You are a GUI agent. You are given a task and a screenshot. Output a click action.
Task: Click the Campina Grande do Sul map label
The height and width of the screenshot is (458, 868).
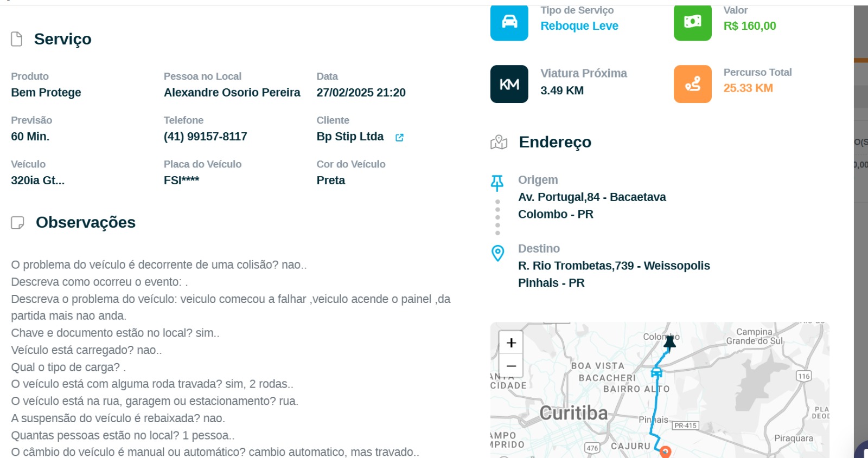click(755, 336)
